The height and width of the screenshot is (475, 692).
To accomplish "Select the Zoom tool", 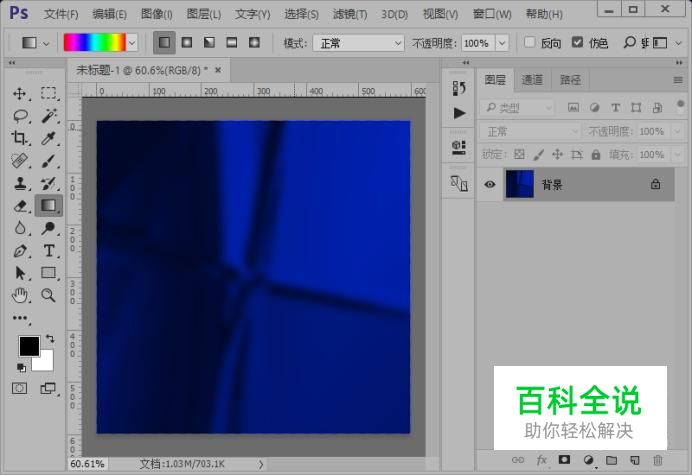I will (48, 295).
